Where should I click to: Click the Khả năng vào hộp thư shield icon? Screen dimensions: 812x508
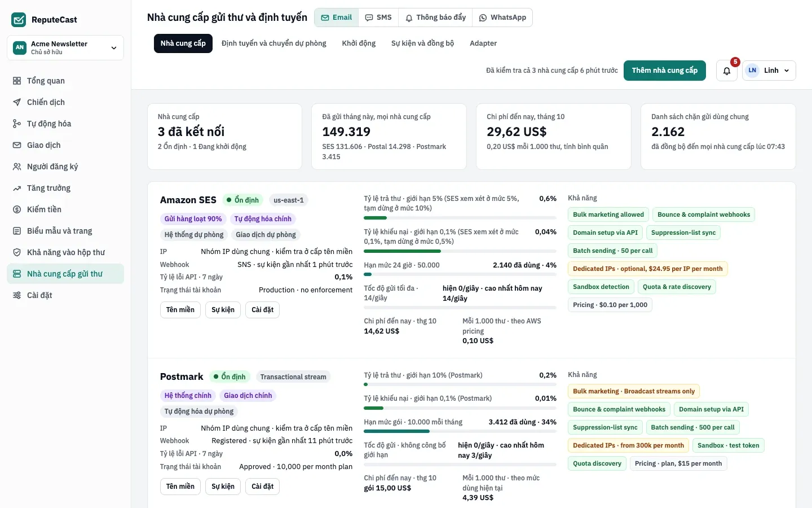[x=17, y=252]
